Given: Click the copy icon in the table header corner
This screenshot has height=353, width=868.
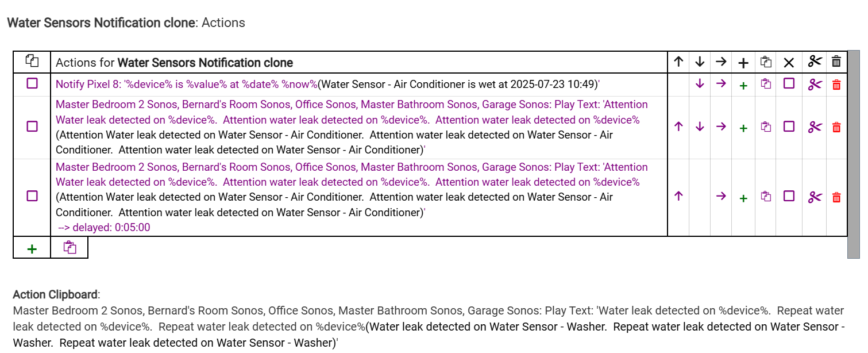Looking at the screenshot, I should [32, 62].
